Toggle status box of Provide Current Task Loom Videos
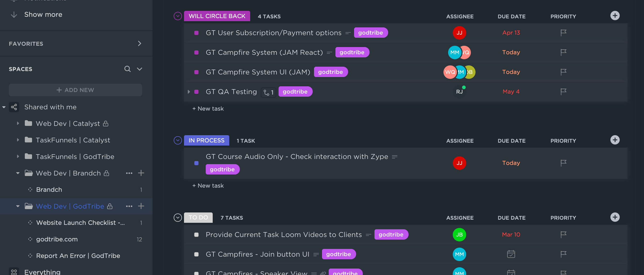The height and width of the screenshot is (275, 644). point(196,235)
